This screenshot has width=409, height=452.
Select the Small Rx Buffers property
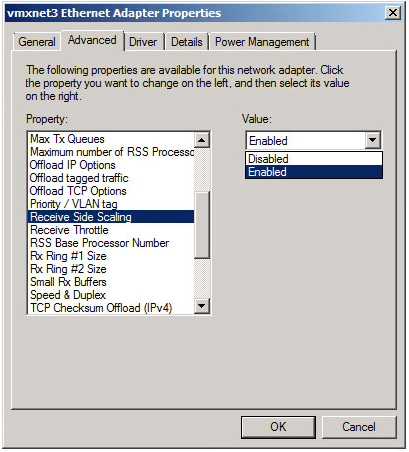point(111,282)
